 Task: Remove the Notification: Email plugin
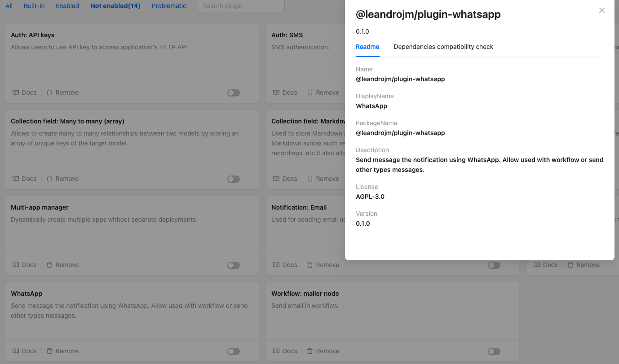point(323,265)
